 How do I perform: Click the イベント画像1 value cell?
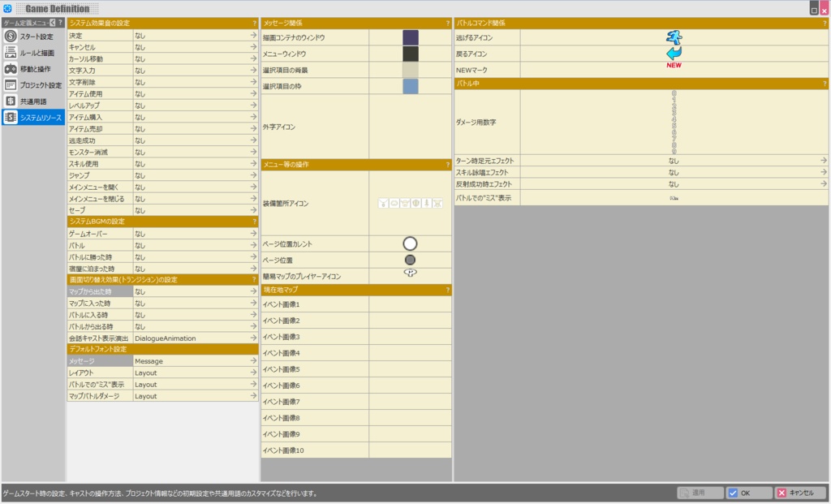(x=410, y=304)
